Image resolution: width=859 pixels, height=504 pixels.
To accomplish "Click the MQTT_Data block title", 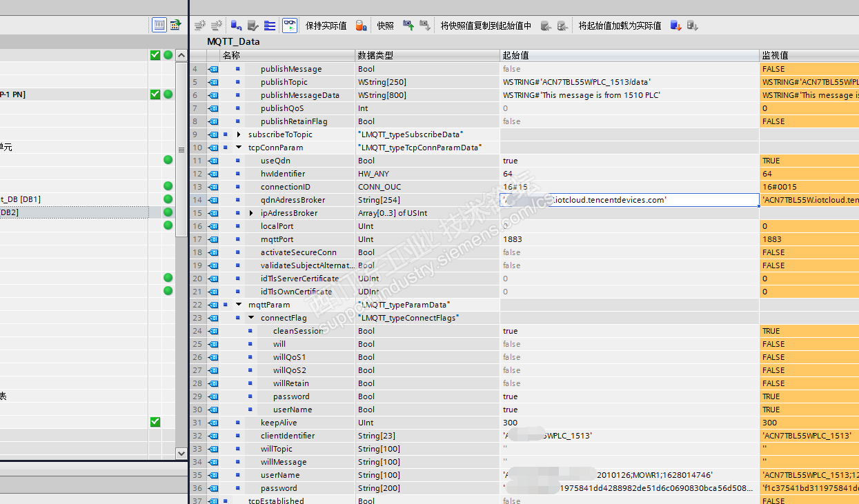I will pos(233,41).
